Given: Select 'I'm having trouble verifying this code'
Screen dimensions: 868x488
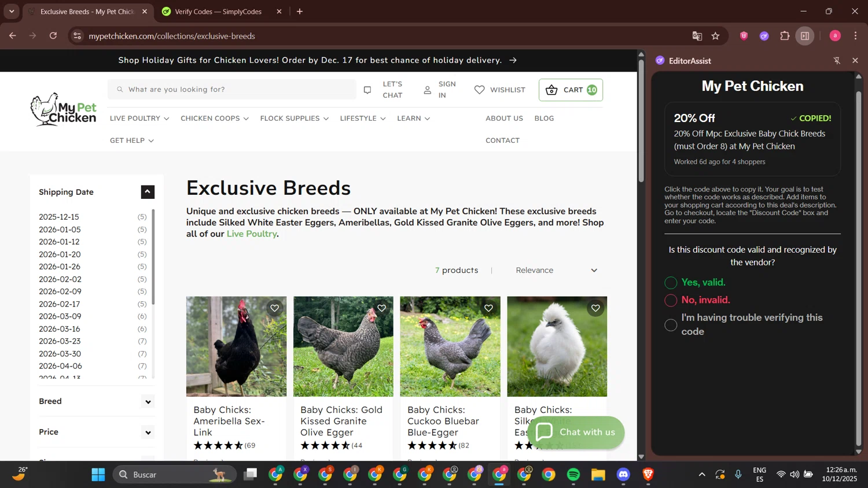Looking at the screenshot, I should (x=671, y=325).
